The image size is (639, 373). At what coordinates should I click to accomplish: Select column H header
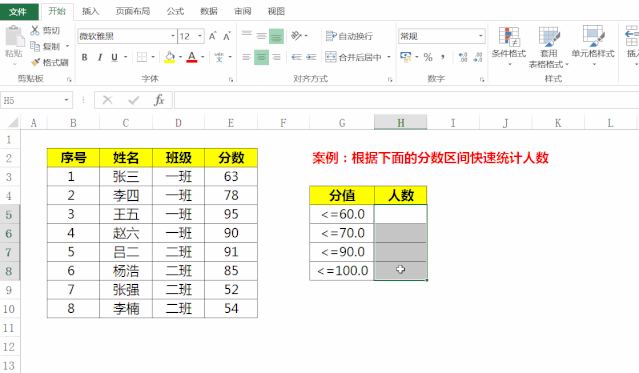coord(401,123)
